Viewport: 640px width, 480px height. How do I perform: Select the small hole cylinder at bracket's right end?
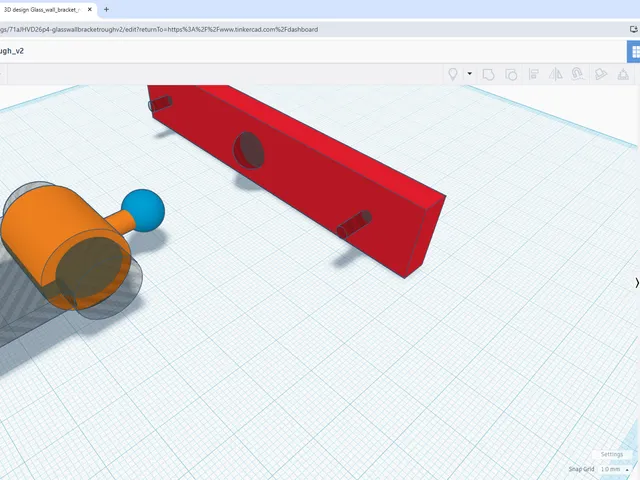[x=354, y=224]
